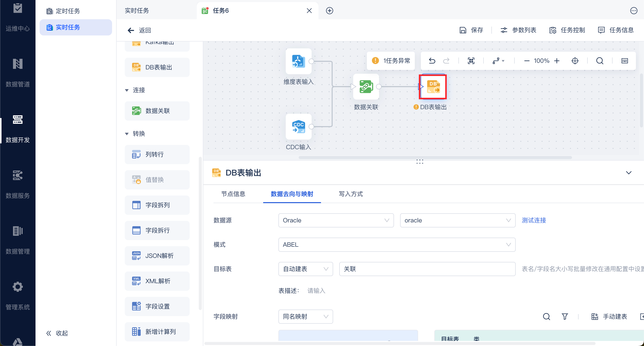Zoom out with the minus icon

point(527,61)
